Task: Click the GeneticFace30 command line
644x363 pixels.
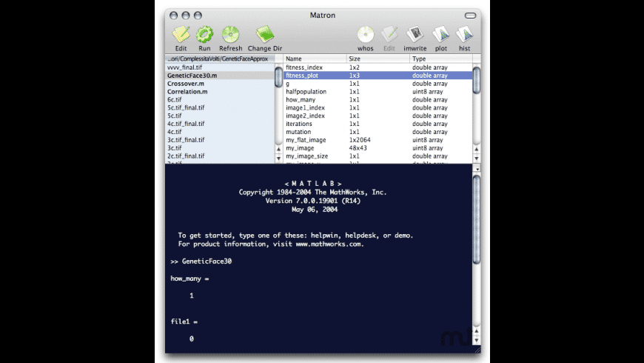Action: pos(201,261)
